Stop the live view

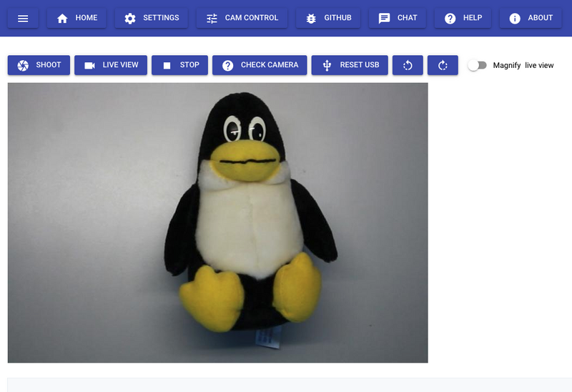180,65
